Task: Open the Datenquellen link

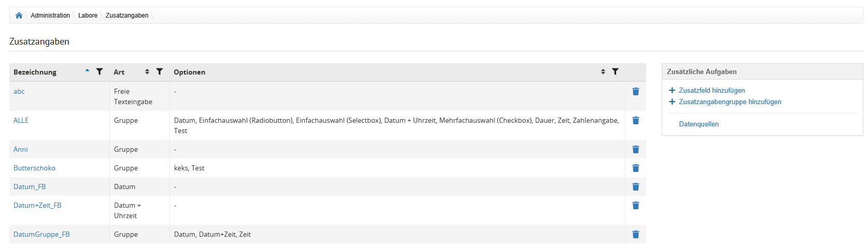Action: (699, 124)
